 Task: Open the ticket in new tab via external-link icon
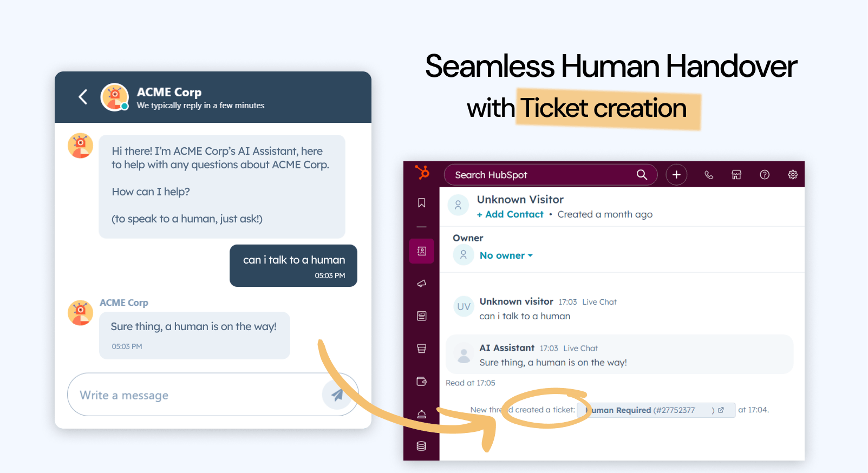point(722,410)
